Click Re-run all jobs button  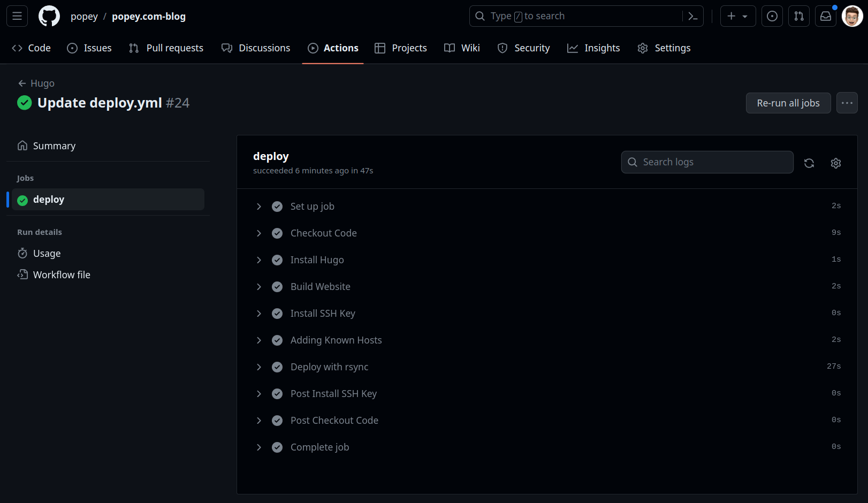[788, 103]
